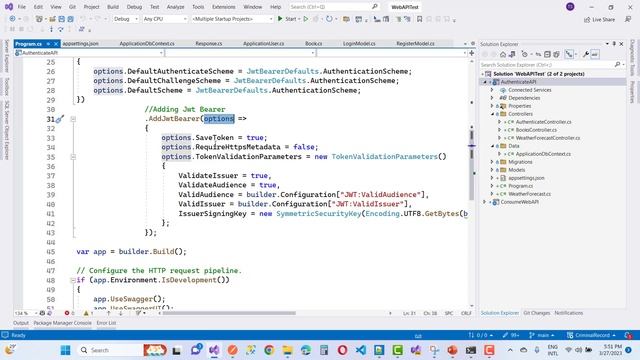
Task: Collapse code block at line 31
Action: 73,119
